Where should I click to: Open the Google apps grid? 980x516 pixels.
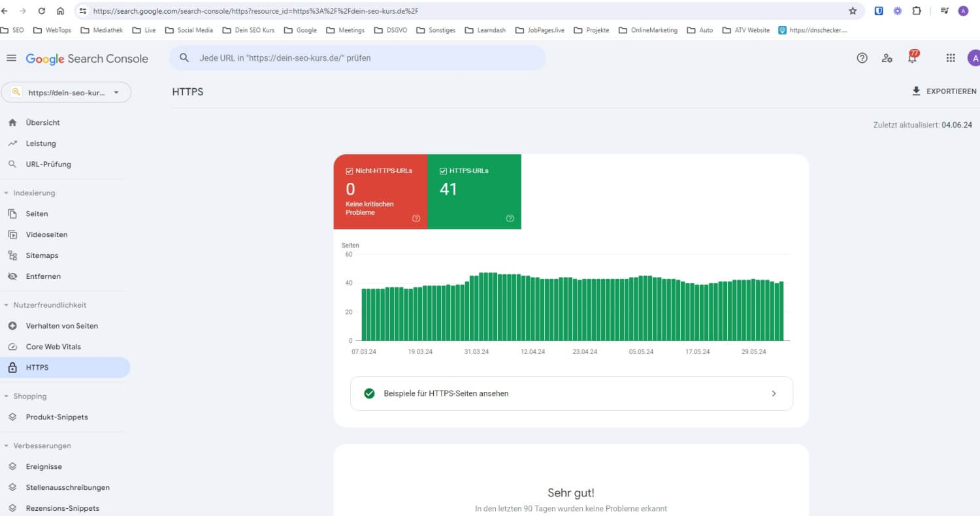point(951,58)
